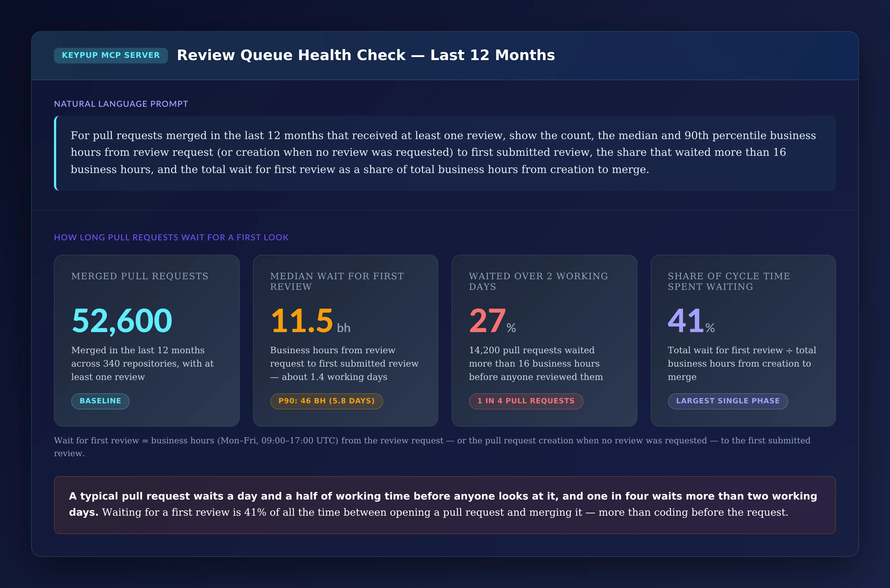Select the WAITED OVER 2 WORKING DAYS label
The width and height of the screenshot is (890, 588).
tap(538, 281)
